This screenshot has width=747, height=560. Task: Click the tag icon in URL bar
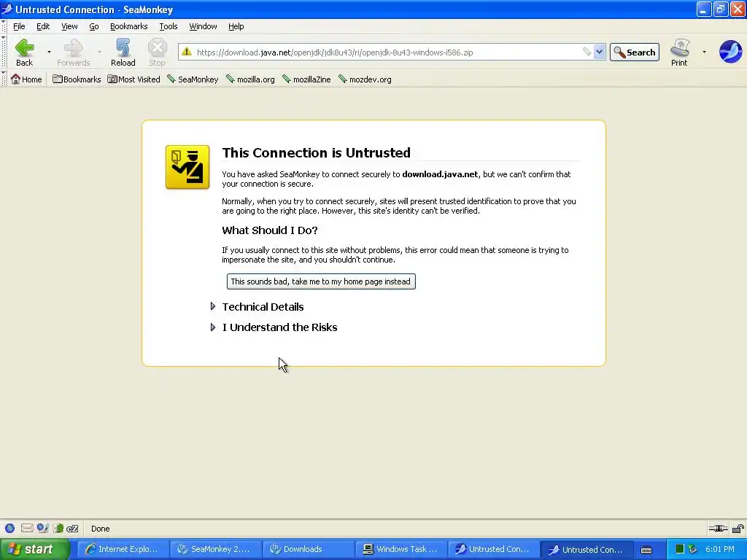tap(587, 52)
